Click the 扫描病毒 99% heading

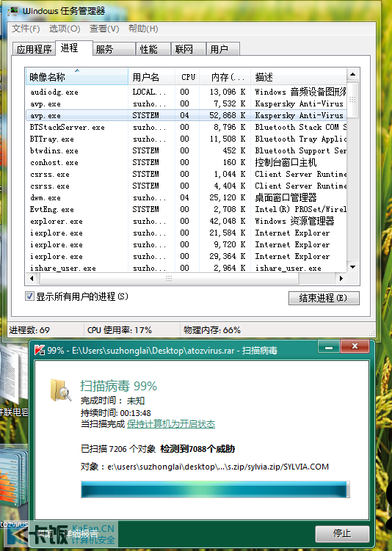118,386
